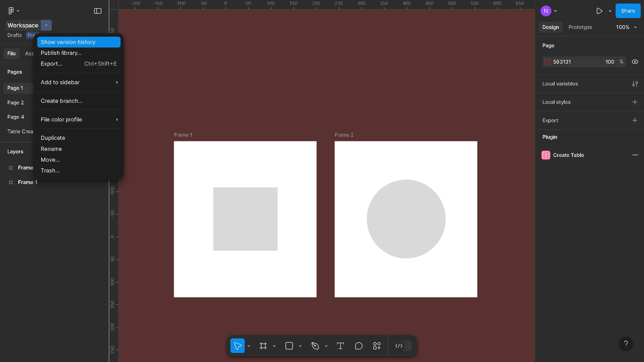644x362 pixels.
Task: Select the Rectangle shape tool
Action: pos(289,346)
